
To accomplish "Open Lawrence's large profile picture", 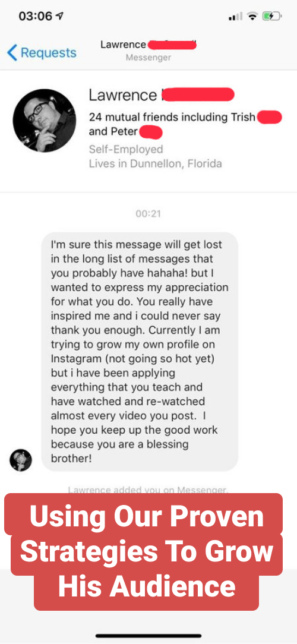I will click(x=45, y=121).
